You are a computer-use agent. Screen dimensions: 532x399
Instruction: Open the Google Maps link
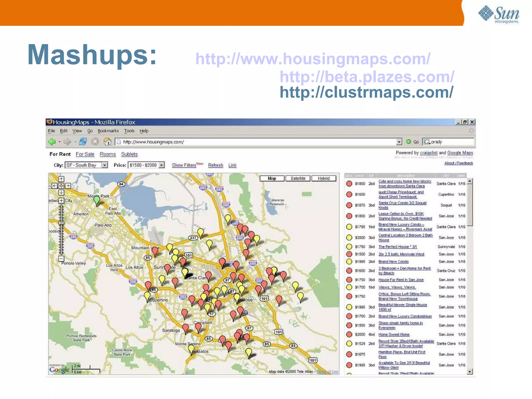click(460, 153)
